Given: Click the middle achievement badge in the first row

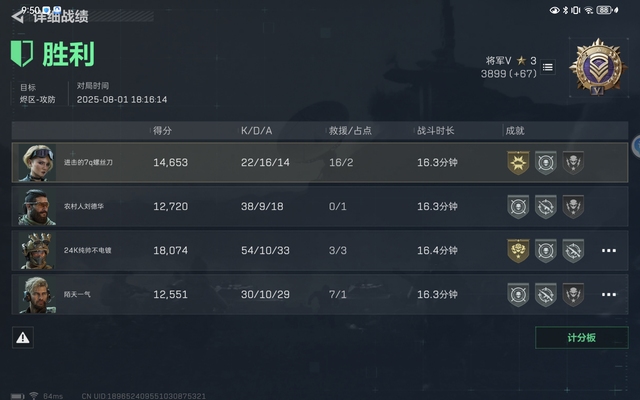Looking at the screenshot, I should coord(545,162).
